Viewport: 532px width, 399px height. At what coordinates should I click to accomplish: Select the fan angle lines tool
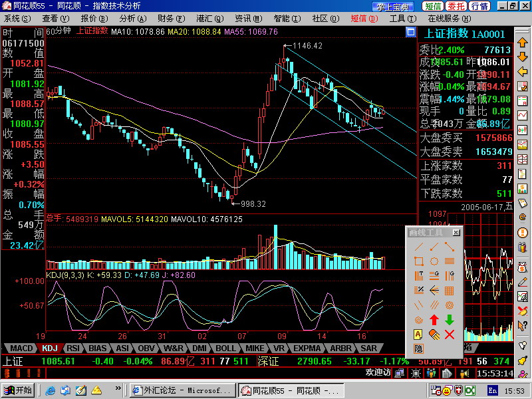pyautogui.click(x=434, y=291)
